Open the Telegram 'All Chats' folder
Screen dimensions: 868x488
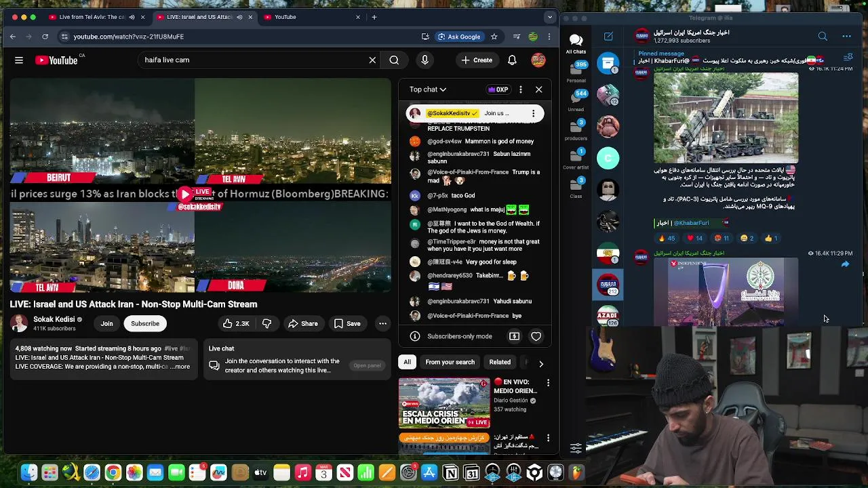coord(576,43)
